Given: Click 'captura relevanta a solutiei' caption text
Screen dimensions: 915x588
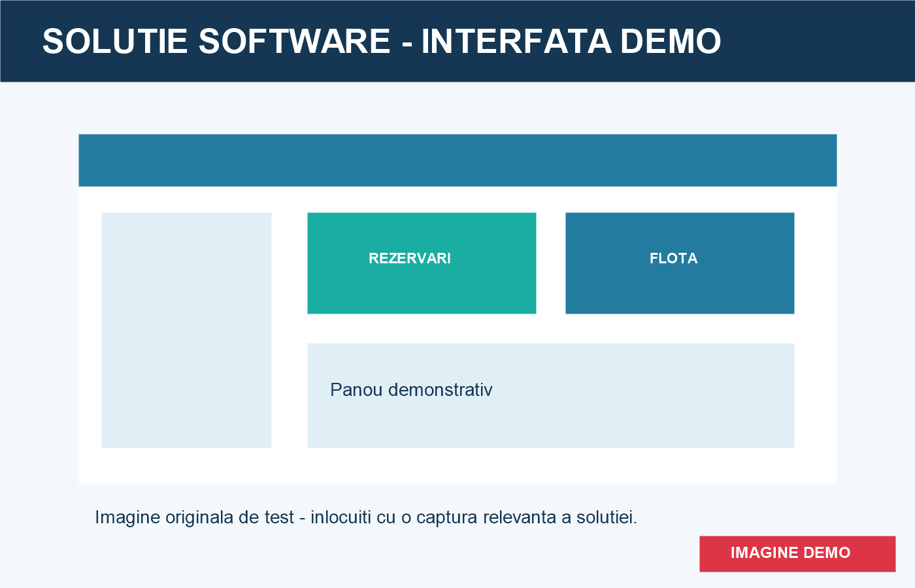Looking at the screenshot, I should (x=526, y=517).
